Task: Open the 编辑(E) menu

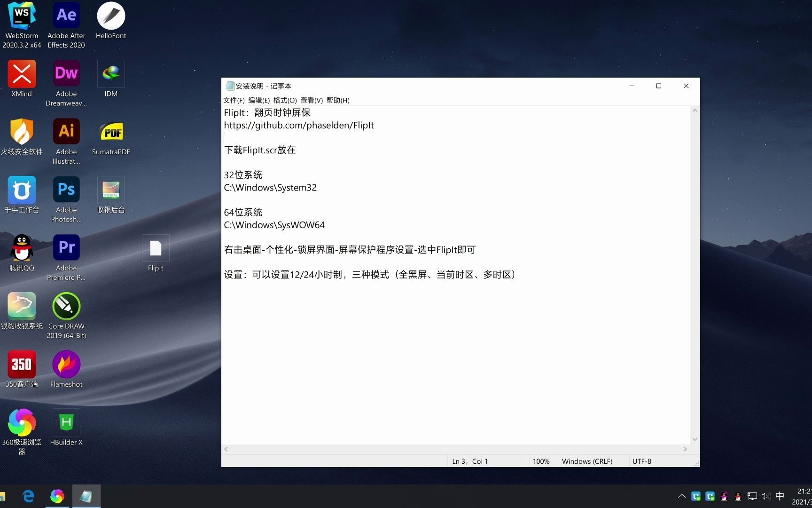Action: (259, 100)
